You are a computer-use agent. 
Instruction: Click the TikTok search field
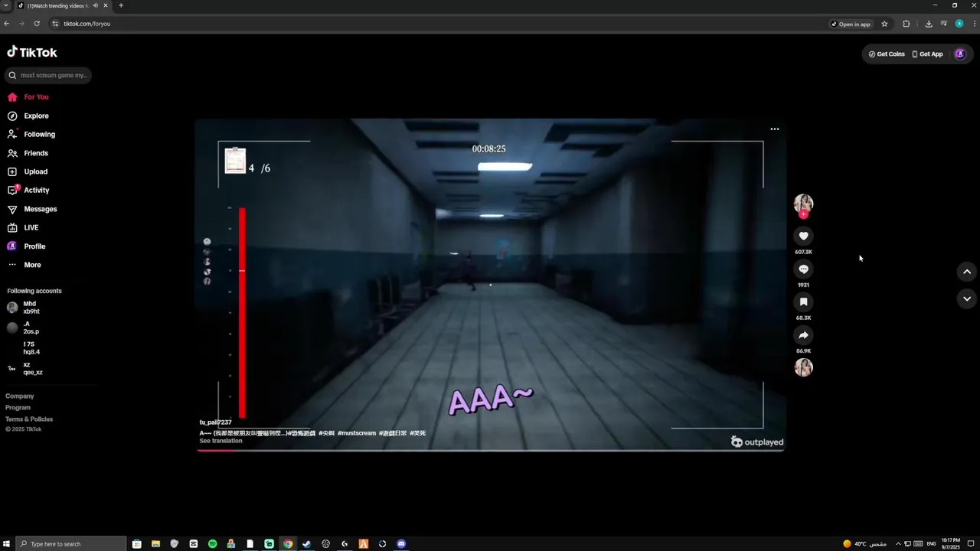coord(48,75)
